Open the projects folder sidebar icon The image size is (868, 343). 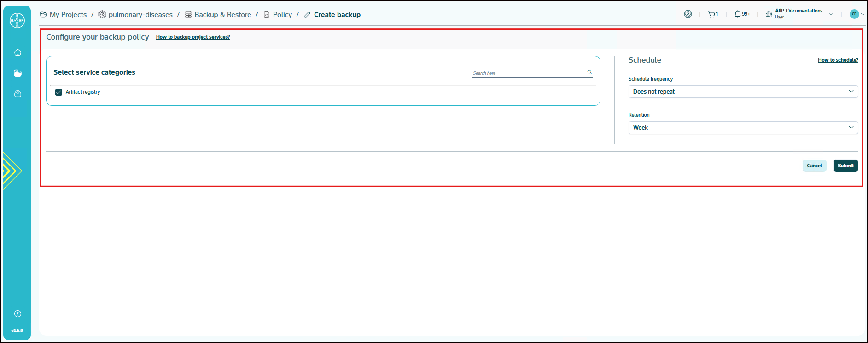17,73
